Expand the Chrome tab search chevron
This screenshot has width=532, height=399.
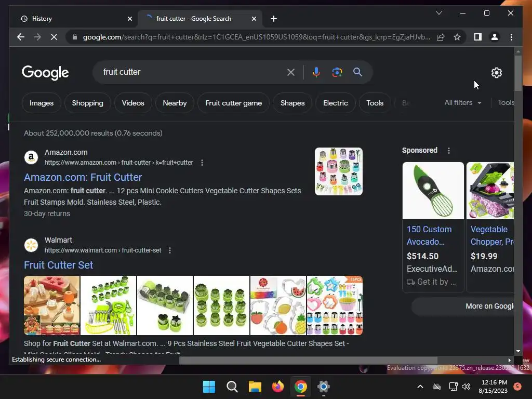point(438,13)
